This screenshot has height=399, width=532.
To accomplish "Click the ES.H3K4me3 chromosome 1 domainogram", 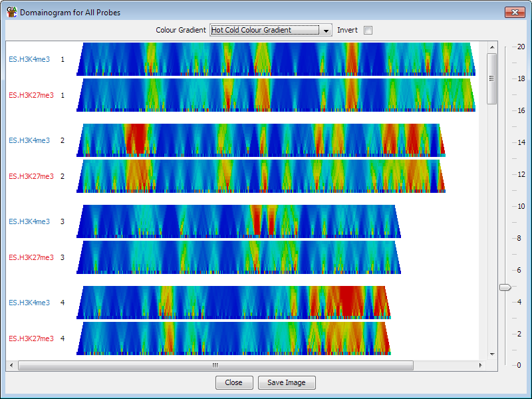I will [276, 59].
